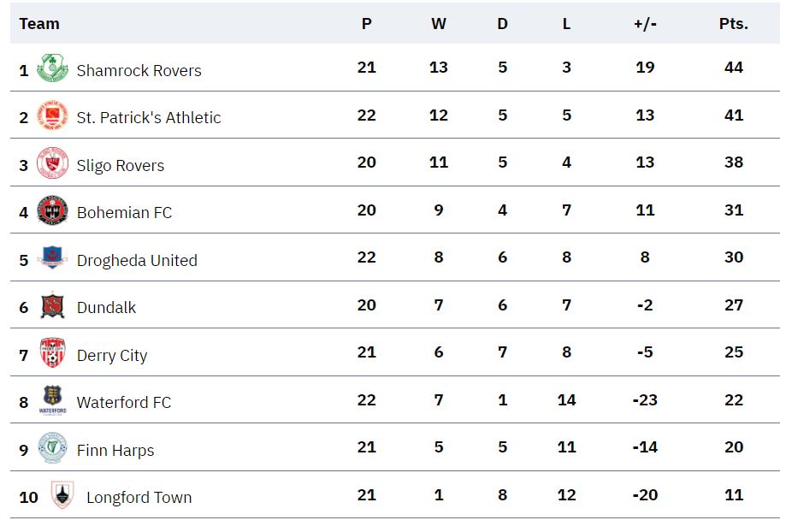The height and width of the screenshot is (532, 786).
Task: Click the Sligo Rovers club crest
Action: [53, 163]
